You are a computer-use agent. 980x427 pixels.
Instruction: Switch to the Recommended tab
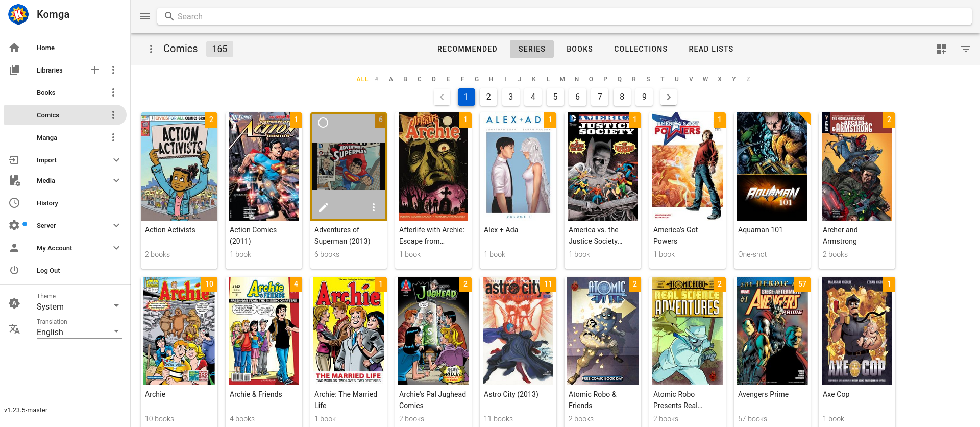(467, 49)
